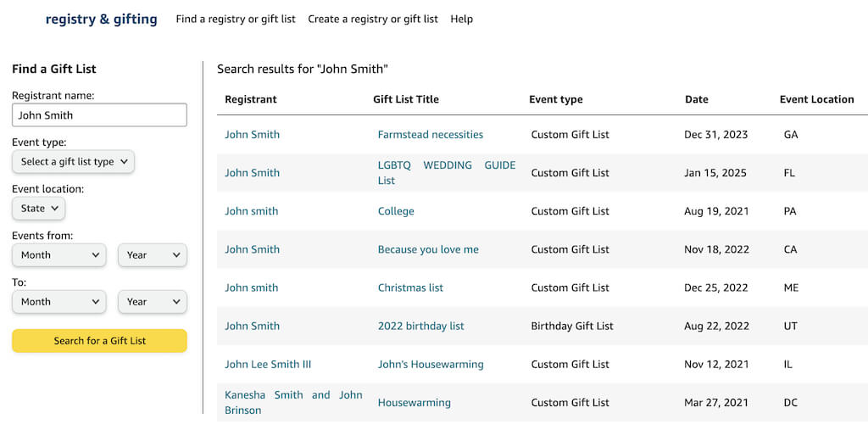Viewport: 868px width, 430px height.
Task: Choose the To Month dropdown
Action: pos(58,301)
